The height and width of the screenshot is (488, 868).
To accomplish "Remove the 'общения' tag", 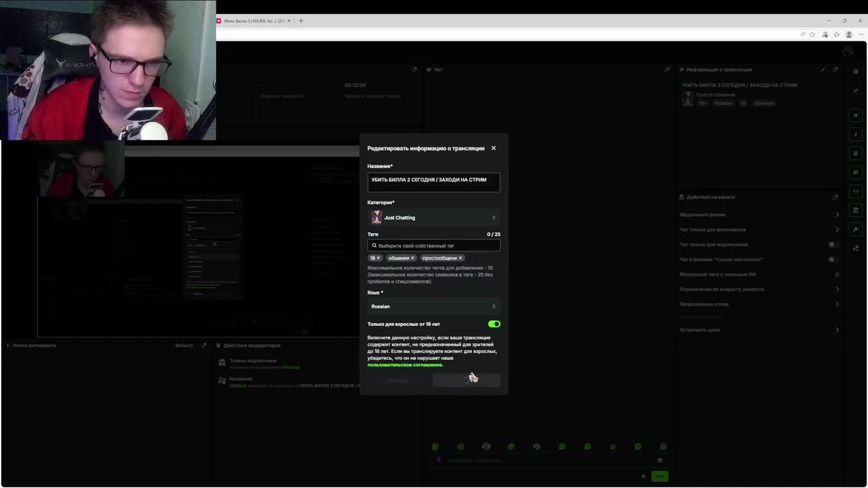I will click(x=412, y=258).
